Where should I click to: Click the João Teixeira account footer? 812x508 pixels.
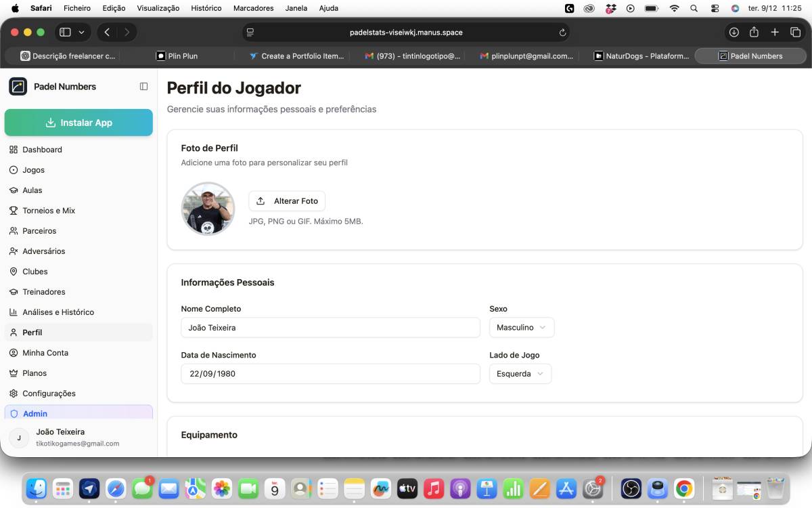point(78,437)
